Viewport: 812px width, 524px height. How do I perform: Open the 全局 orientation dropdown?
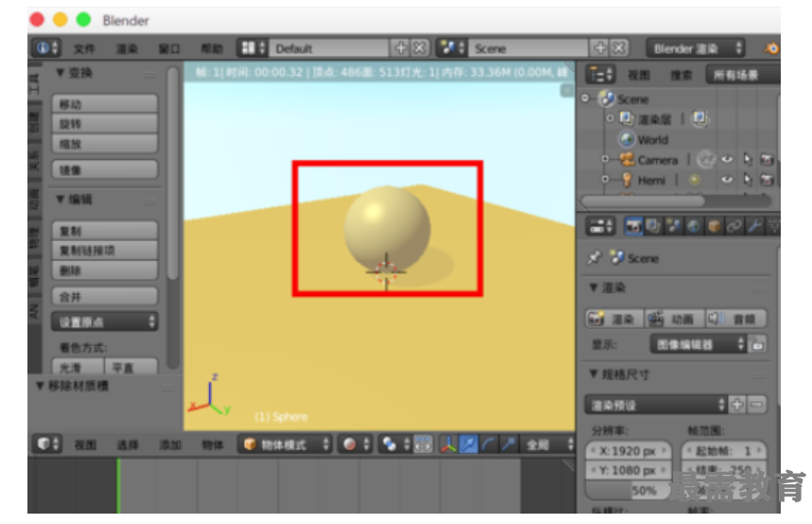coord(549,445)
